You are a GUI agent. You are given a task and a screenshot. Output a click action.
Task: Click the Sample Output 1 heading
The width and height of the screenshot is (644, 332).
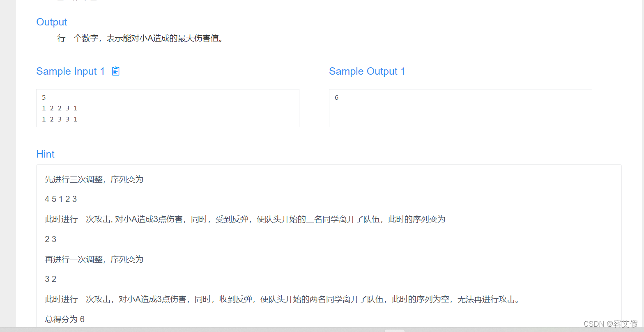pos(367,71)
